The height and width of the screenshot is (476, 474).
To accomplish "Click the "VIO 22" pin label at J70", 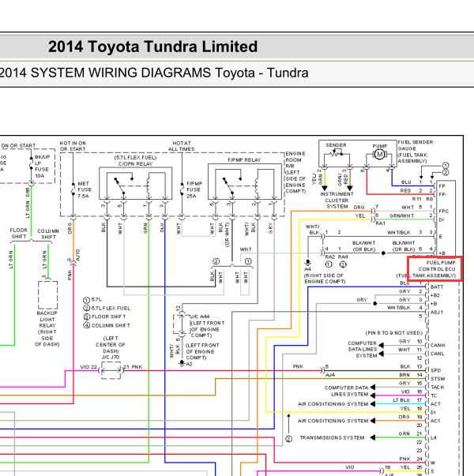I will (88, 367).
